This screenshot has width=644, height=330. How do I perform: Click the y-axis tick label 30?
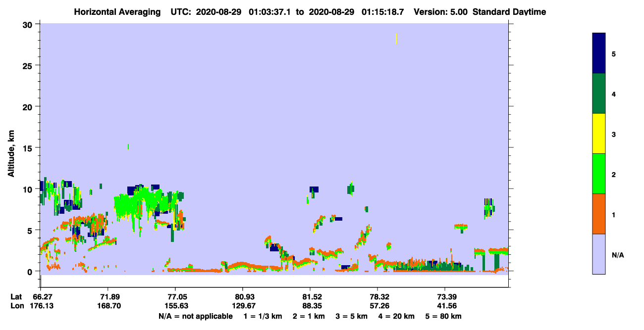click(28, 25)
